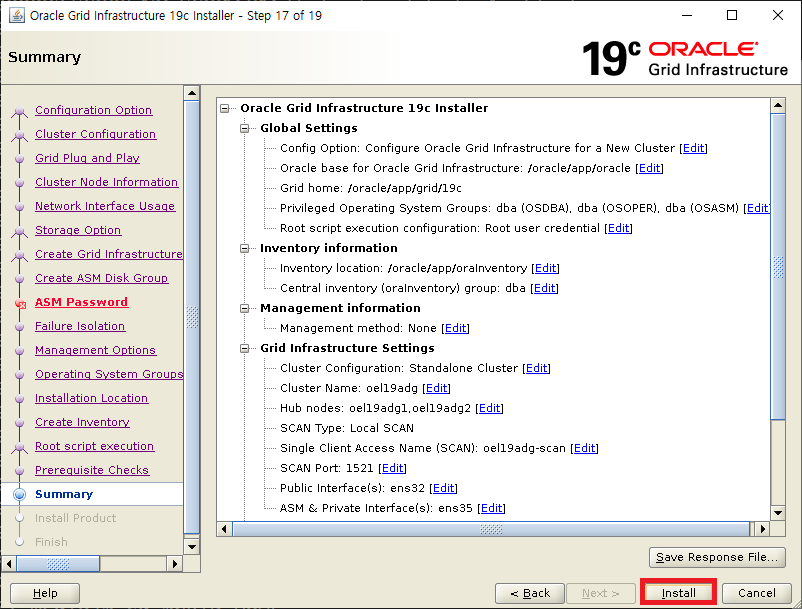
Task: Click the step list scroll-right arrow
Action: coord(174,564)
